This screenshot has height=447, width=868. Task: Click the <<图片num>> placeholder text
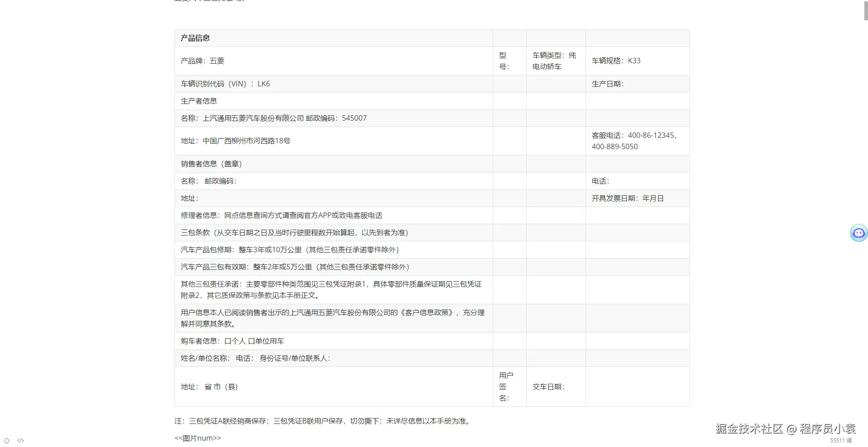click(x=198, y=438)
